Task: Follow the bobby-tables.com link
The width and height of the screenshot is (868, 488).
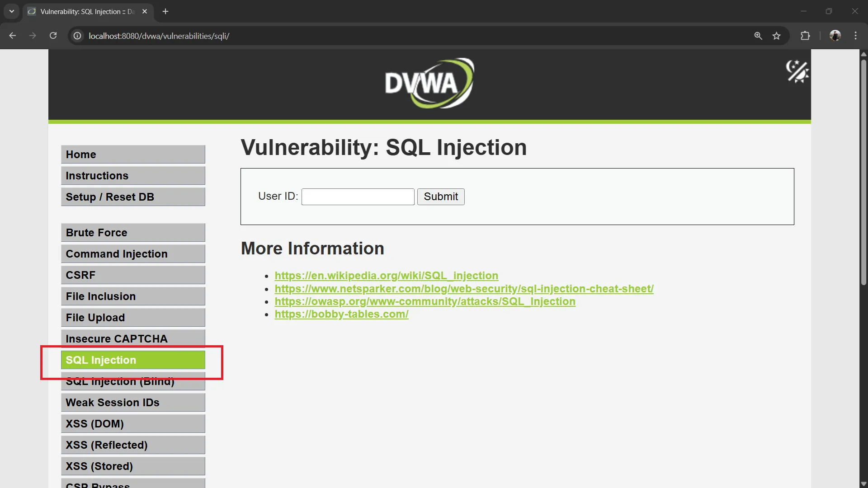Action: pos(341,314)
